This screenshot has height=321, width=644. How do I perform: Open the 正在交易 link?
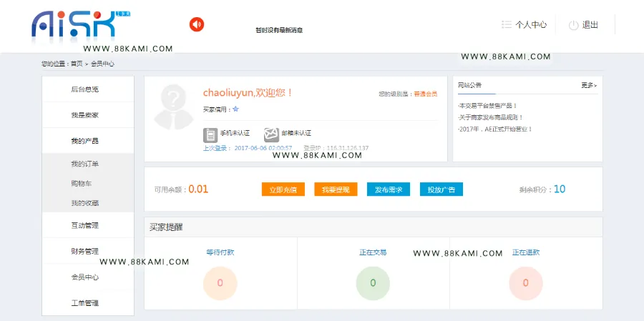tap(373, 252)
